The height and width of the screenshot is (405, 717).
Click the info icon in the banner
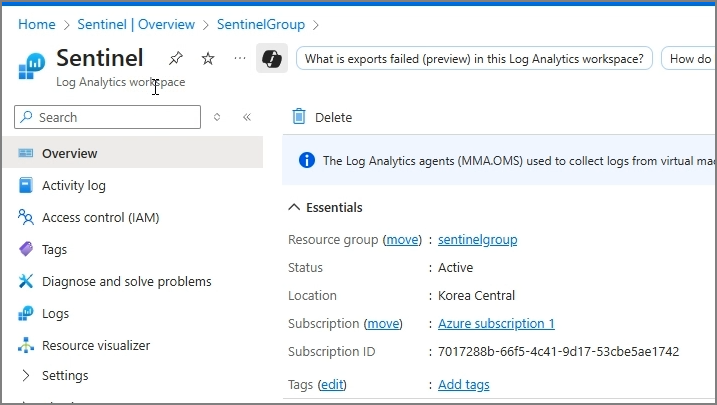[307, 160]
